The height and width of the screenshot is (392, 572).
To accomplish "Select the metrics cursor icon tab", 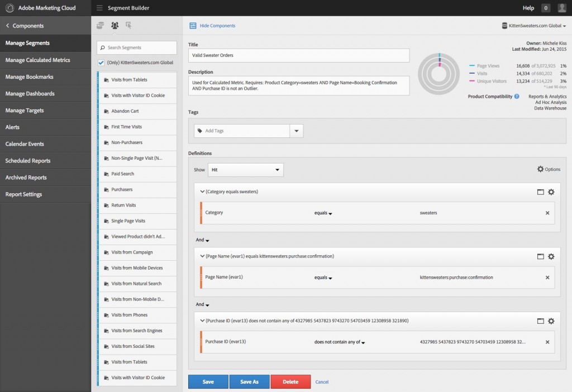I will (128, 25).
